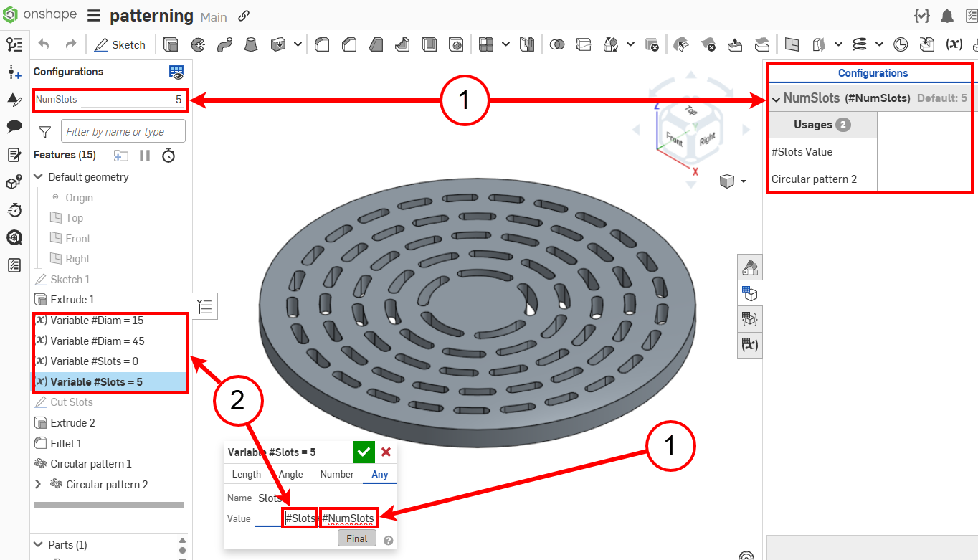Open the Configurations tab in right panel
The image size is (978, 560).
(x=873, y=73)
